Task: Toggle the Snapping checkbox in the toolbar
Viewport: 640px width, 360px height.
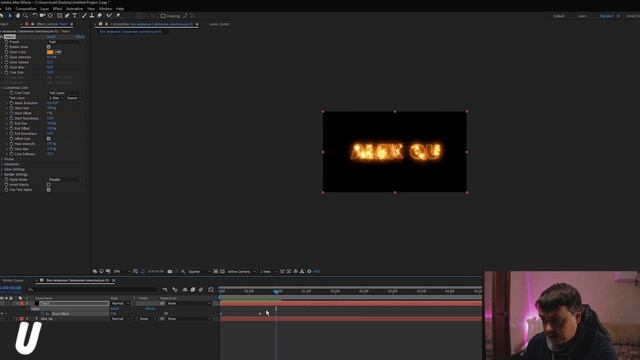Action: pyautogui.click(x=163, y=16)
